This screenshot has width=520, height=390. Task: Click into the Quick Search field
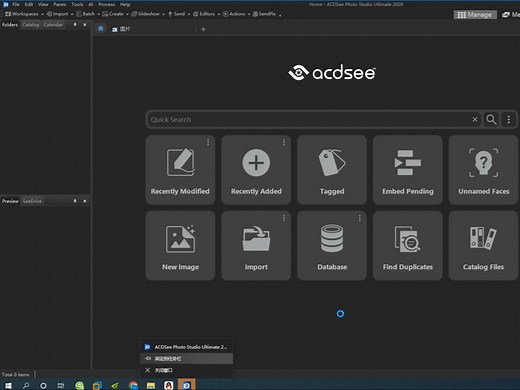pos(308,119)
